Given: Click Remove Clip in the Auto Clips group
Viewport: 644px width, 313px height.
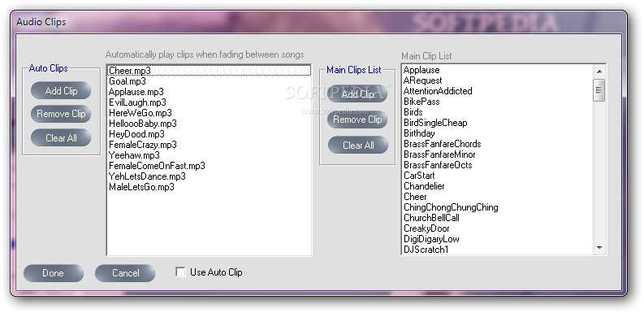Looking at the screenshot, I should click(x=61, y=114).
